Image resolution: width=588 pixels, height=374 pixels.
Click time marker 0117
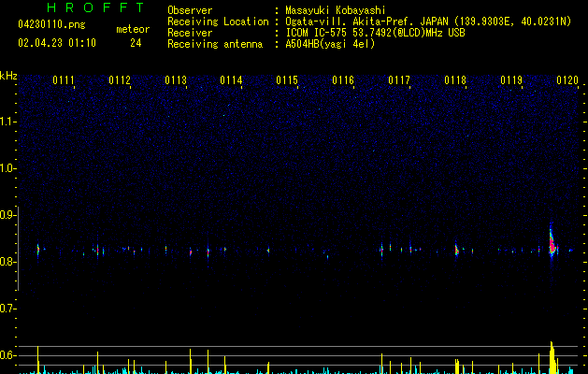point(399,80)
